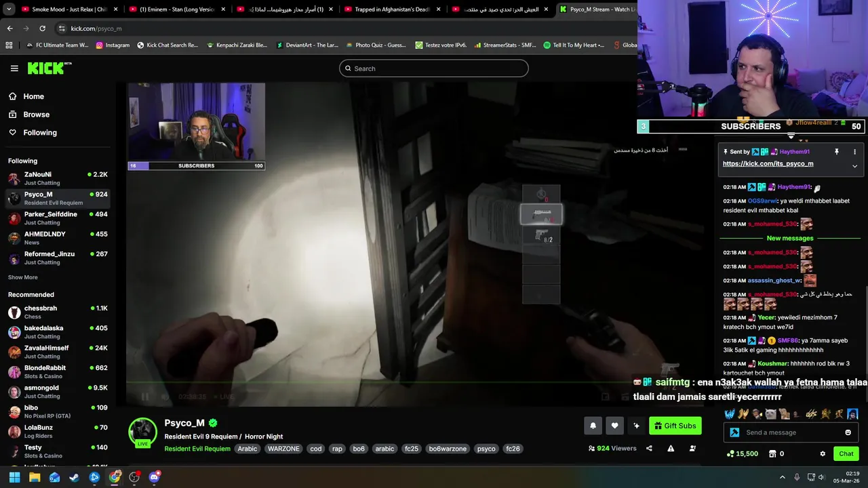This screenshot has height=488, width=868.
Task: Click the fc25 stream tag
Action: pos(412,449)
